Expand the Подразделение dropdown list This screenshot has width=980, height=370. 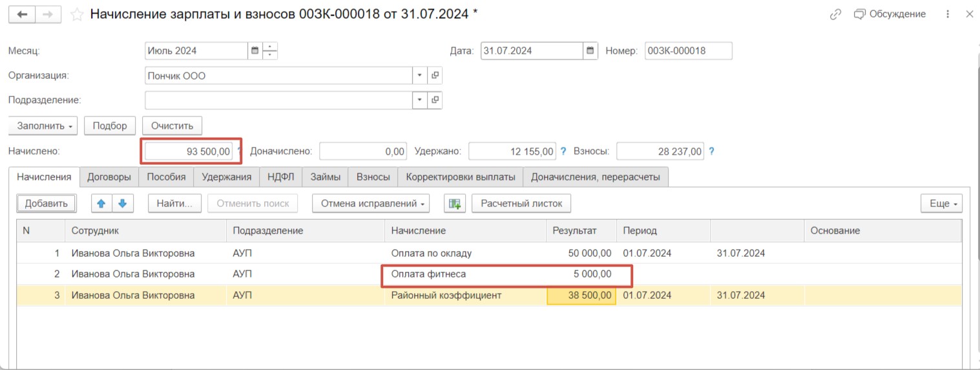point(420,100)
